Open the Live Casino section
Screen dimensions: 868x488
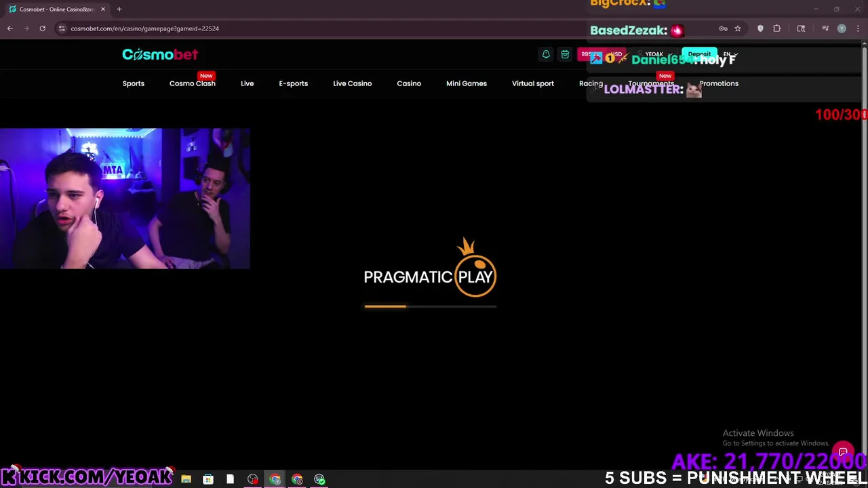tap(353, 83)
